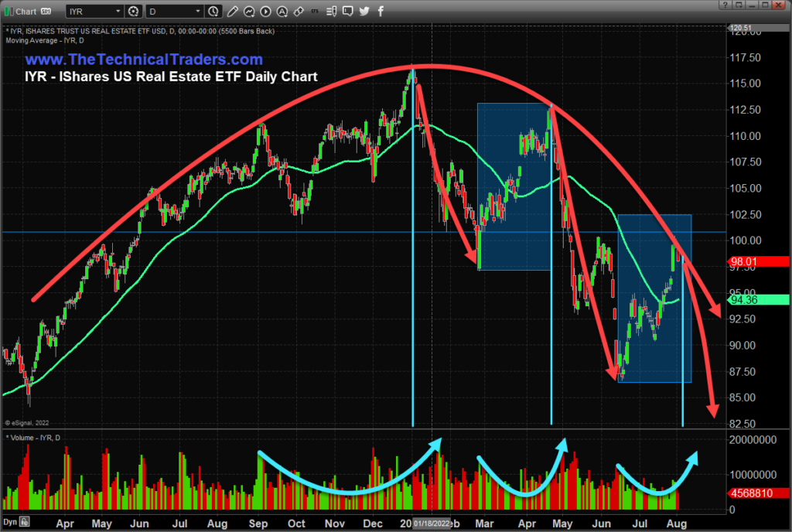792x532 pixels.
Task: Toggle the green chart status indicator
Action: click(x=9, y=11)
